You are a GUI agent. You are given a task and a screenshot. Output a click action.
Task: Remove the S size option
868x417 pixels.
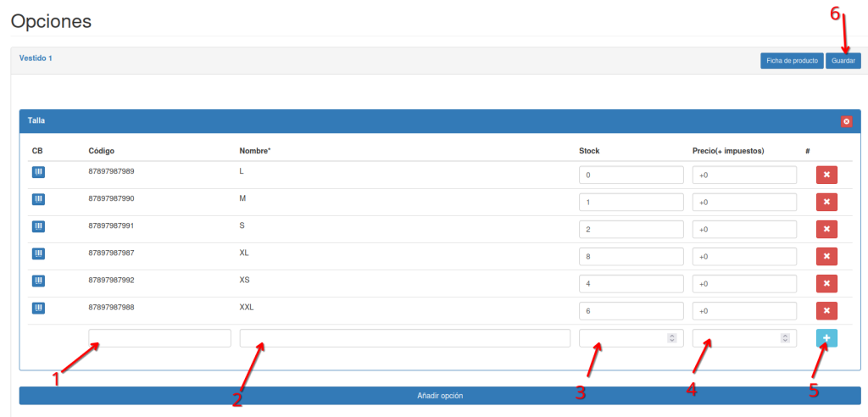coord(826,229)
